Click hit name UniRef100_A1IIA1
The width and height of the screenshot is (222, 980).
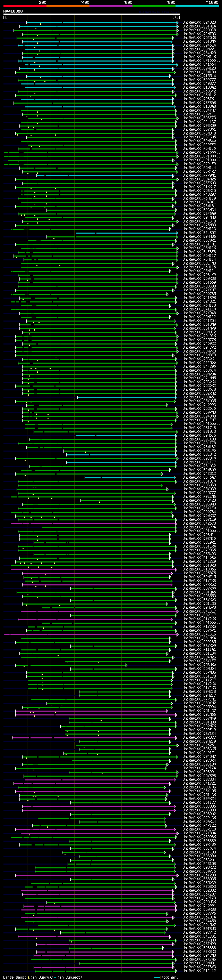[x=199, y=650]
